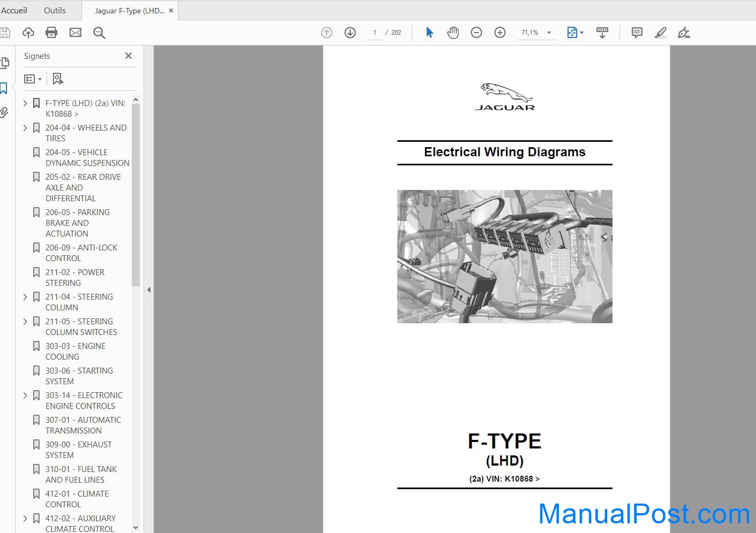The image size is (756, 533).
Task: Click the add new bookmark icon
Action: 58,79
